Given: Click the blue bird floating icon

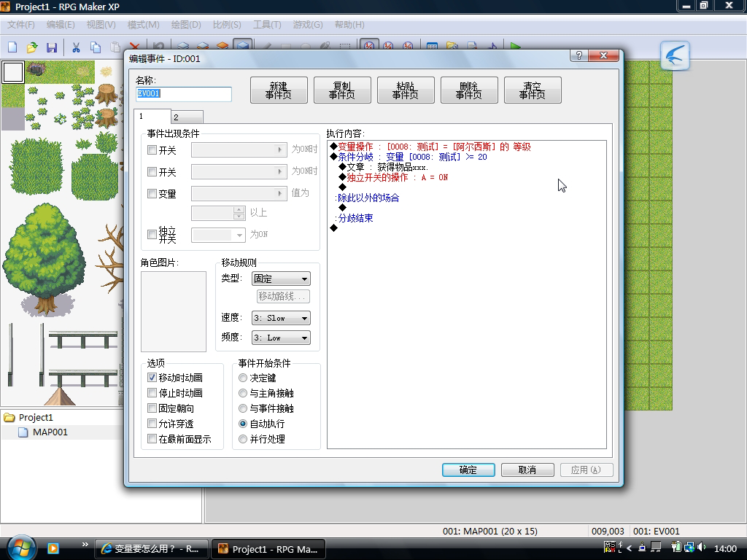Looking at the screenshot, I should point(675,55).
